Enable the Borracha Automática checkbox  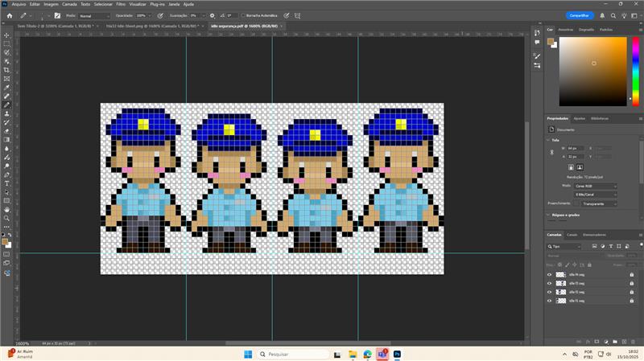pyautogui.click(x=244, y=15)
